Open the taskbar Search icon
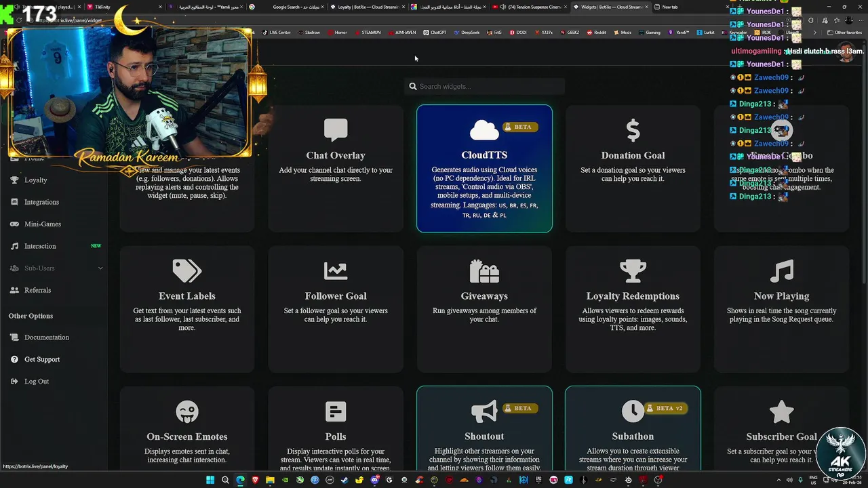Image resolution: width=868 pixels, height=488 pixels. [x=225, y=480]
